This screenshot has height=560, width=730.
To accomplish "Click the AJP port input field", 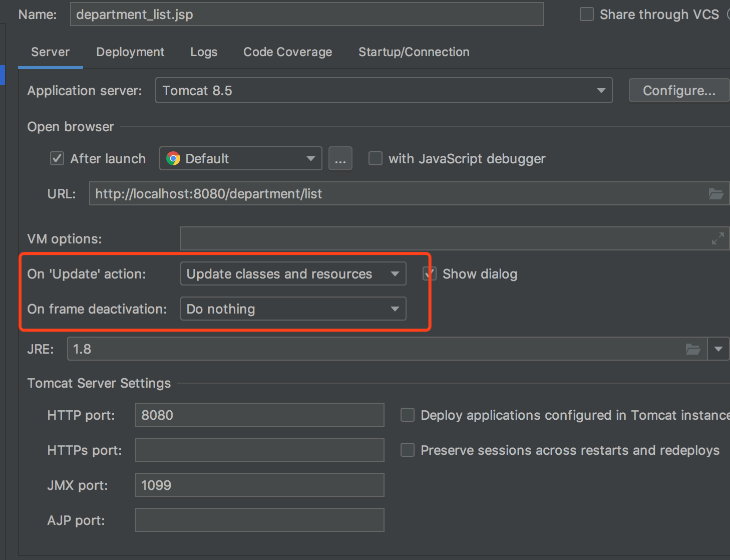I will coord(260,520).
